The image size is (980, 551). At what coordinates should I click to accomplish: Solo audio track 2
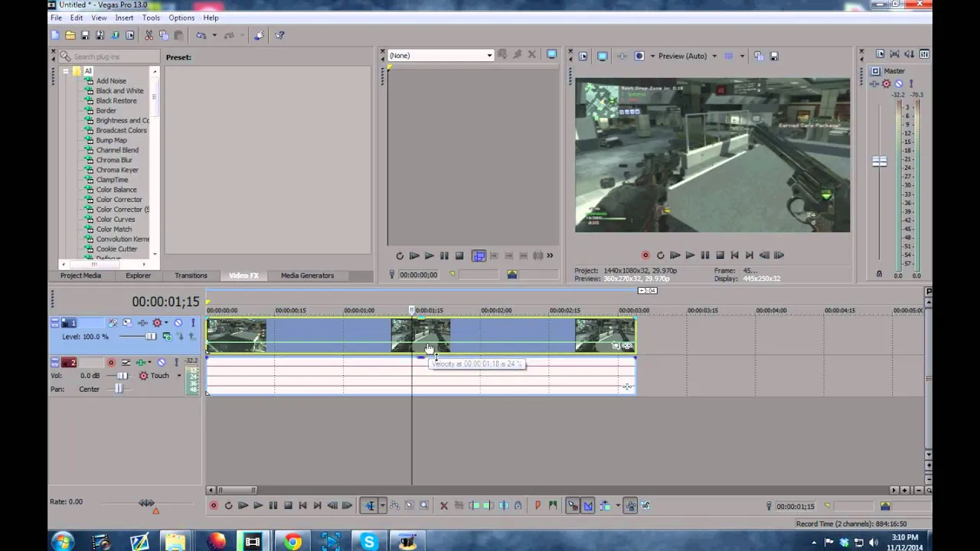tap(176, 363)
